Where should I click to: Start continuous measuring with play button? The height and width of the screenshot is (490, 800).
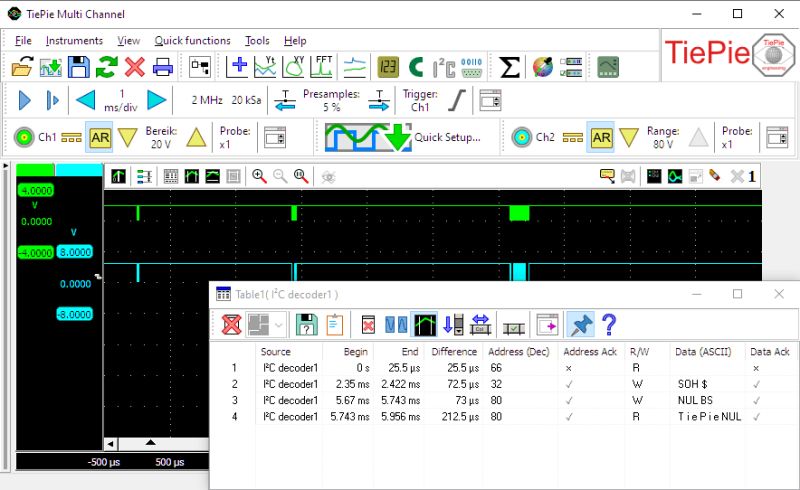(24, 100)
